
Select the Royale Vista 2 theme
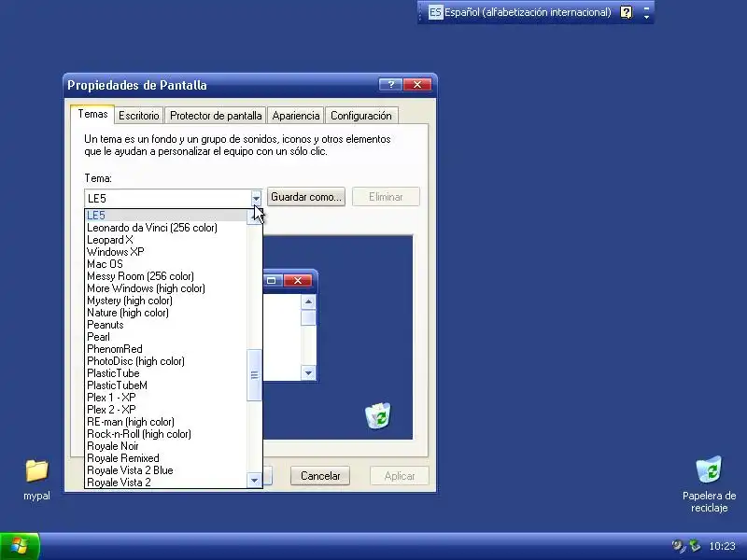click(166, 483)
